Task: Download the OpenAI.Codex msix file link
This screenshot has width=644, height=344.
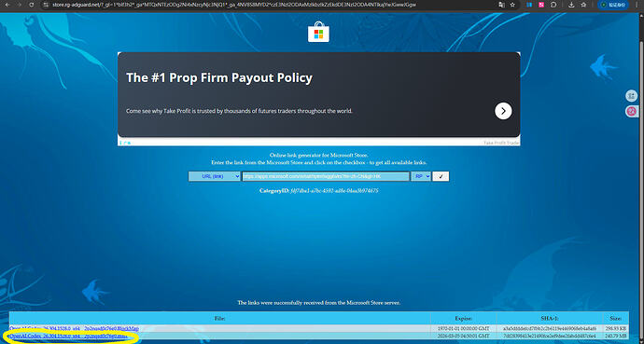Action: tap(68, 336)
